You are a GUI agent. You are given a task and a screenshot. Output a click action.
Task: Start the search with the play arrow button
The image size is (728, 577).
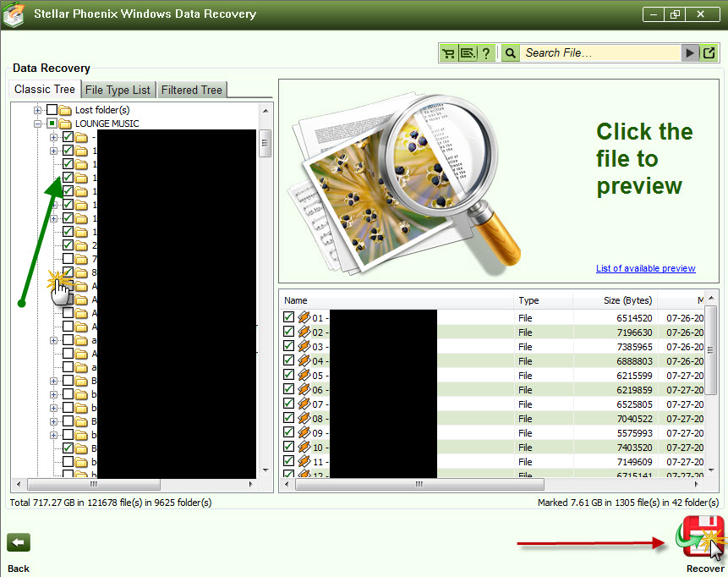click(690, 53)
